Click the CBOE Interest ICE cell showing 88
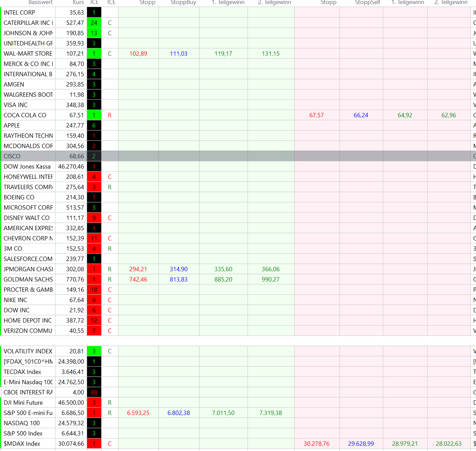 [x=94, y=392]
